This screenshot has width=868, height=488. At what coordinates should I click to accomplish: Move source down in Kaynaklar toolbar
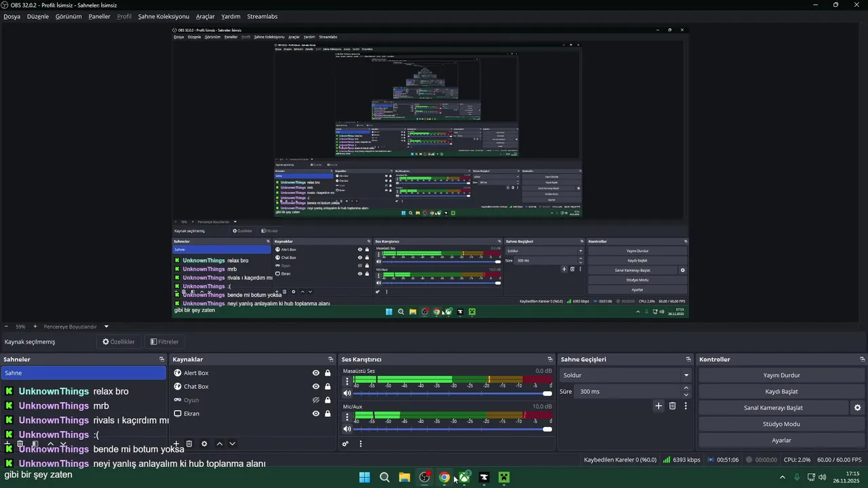pyautogui.click(x=232, y=444)
